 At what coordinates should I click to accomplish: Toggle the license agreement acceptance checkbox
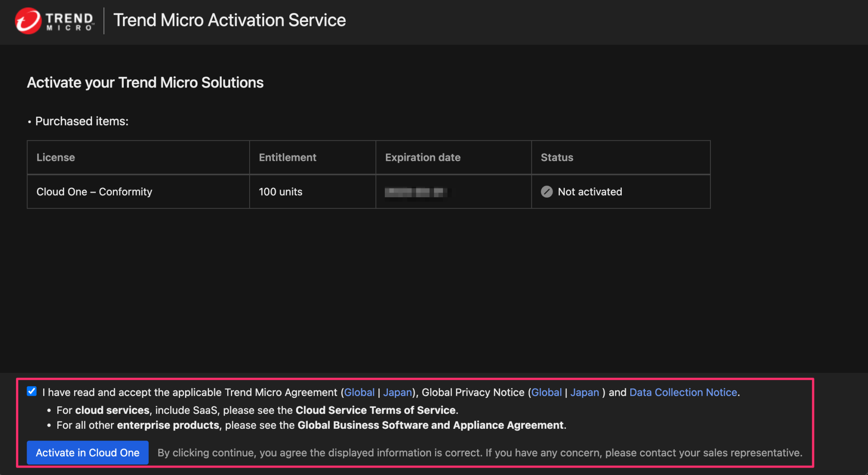(31, 391)
